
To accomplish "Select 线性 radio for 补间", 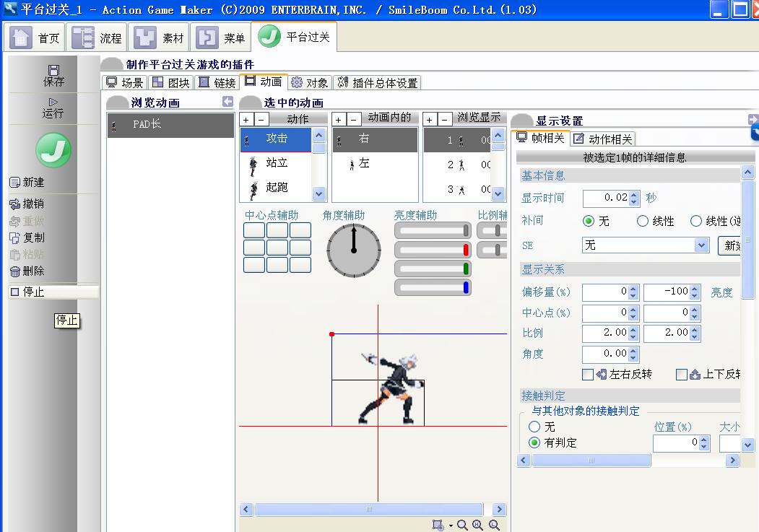I will 642,221.
